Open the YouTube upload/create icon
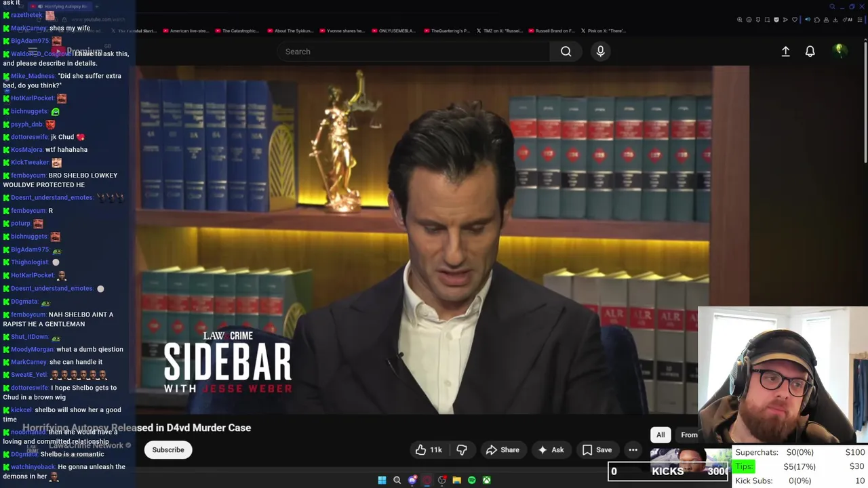 point(785,52)
